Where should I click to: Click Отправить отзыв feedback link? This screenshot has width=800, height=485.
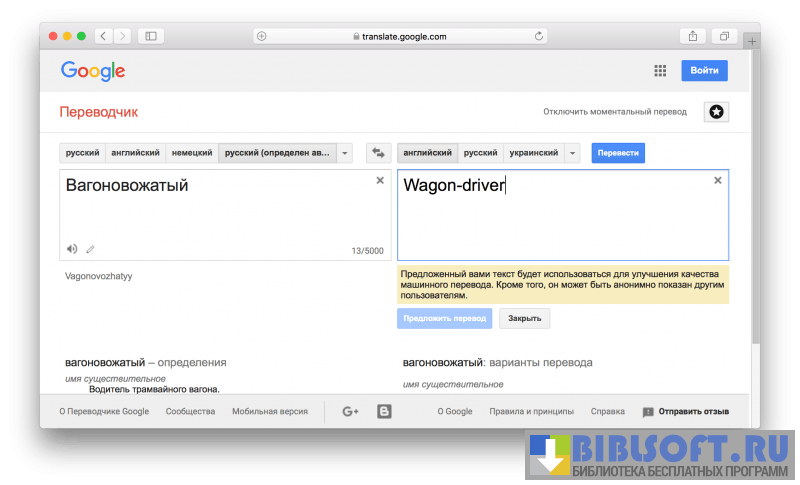click(x=686, y=412)
